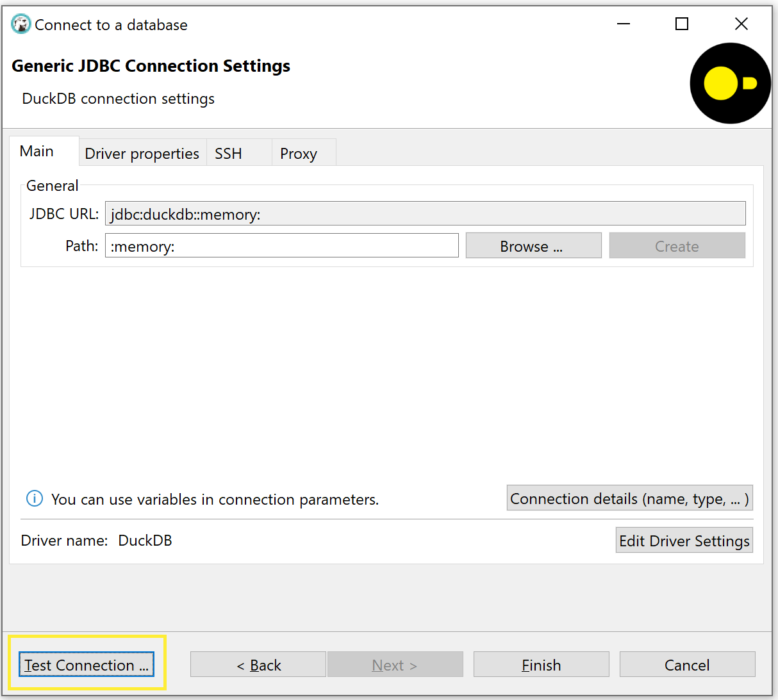Click the disabled Next button
The width and height of the screenshot is (778, 700).
tap(395, 664)
